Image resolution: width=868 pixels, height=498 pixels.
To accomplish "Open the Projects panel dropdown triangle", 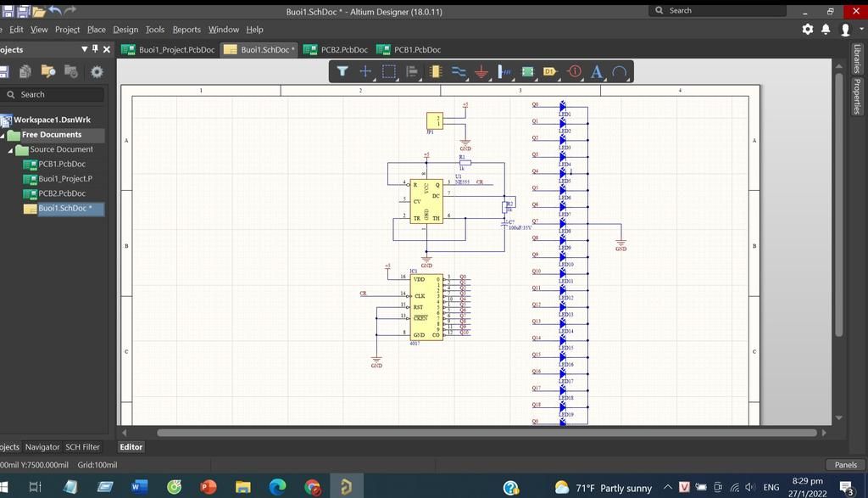I will (x=84, y=49).
